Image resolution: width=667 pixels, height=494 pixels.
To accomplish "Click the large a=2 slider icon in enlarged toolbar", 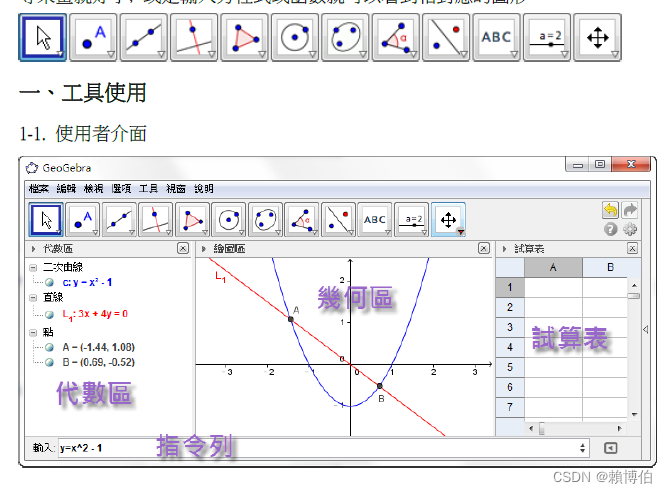I will pyautogui.click(x=547, y=37).
